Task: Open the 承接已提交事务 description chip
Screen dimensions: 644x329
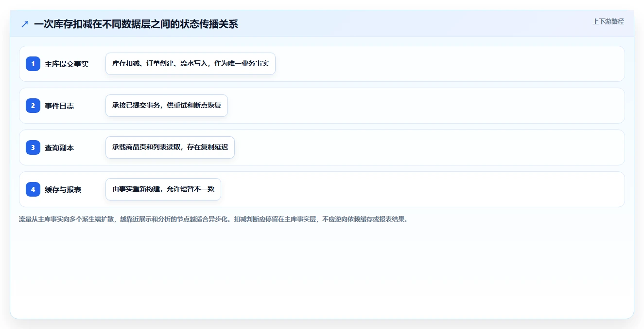Action: (167, 106)
